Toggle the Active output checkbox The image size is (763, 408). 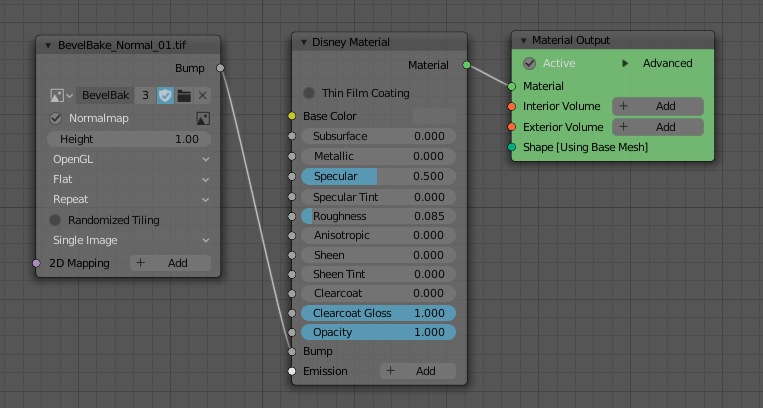pyautogui.click(x=530, y=63)
